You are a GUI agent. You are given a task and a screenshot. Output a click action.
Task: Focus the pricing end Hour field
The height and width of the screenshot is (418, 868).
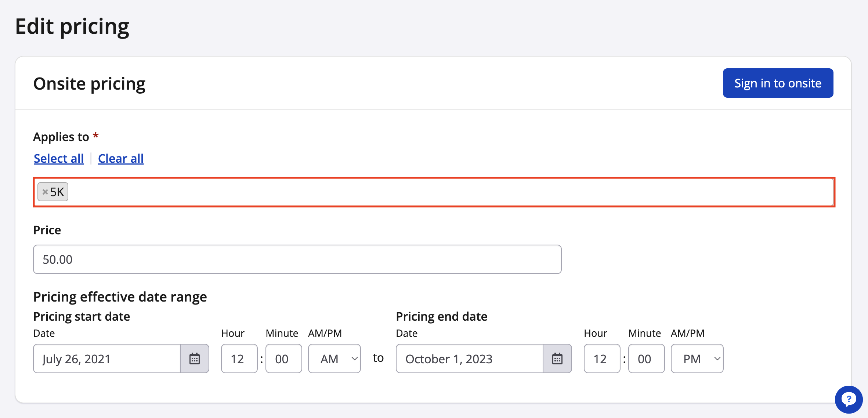click(x=602, y=358)
